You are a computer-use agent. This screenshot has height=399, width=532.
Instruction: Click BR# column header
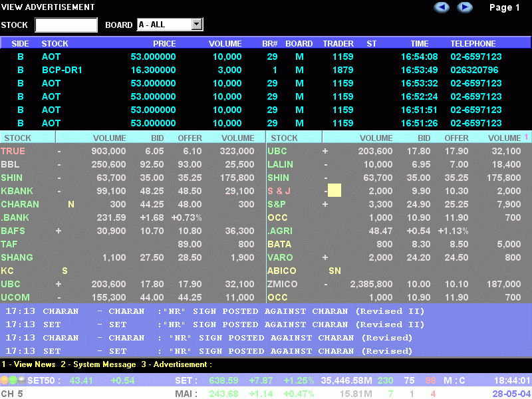point(270,43)
